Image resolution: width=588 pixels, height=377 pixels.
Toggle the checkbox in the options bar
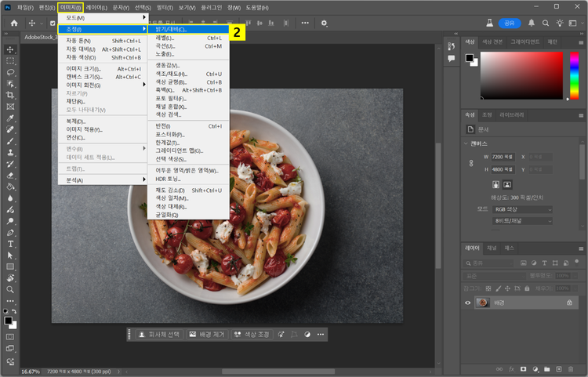(53, 24)
